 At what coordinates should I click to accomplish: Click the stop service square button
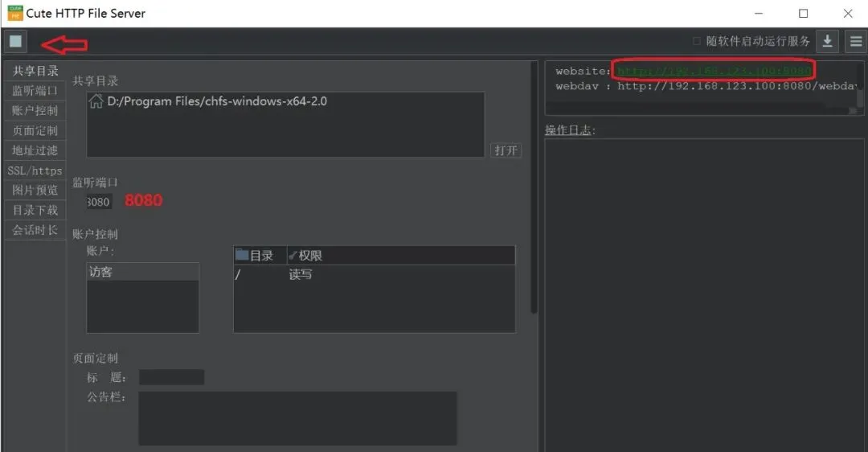(x=15, y=41)
